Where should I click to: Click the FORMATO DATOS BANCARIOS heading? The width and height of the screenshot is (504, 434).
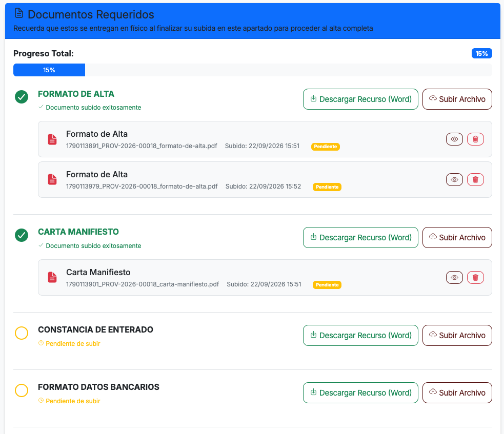pyautogui.click(x=98, y=387)
